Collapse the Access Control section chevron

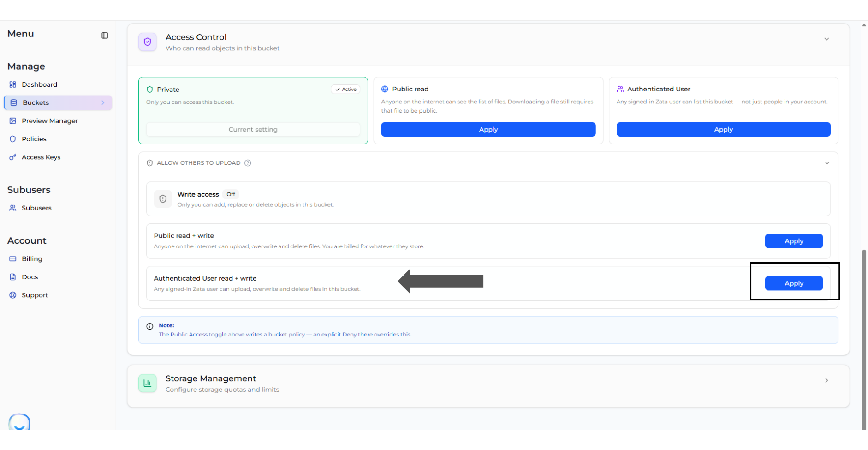coord(826,39)
